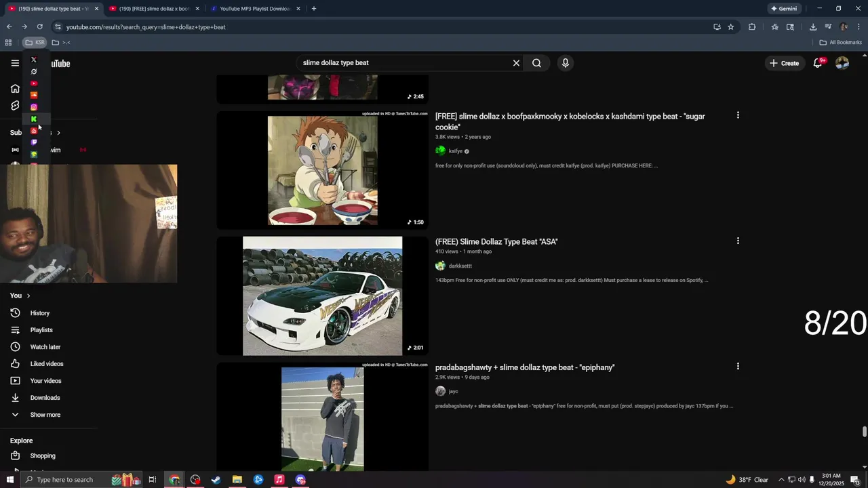Click the page vertical scrollbar thumb
868x488 pixels.
pyautogui.click(x=864, y=432)
